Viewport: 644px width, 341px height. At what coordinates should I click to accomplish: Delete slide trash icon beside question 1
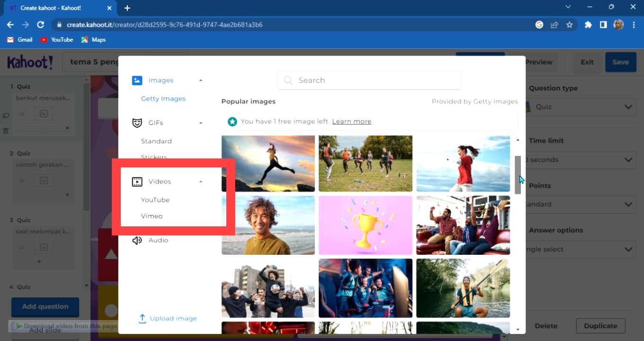tap(6, 131)
